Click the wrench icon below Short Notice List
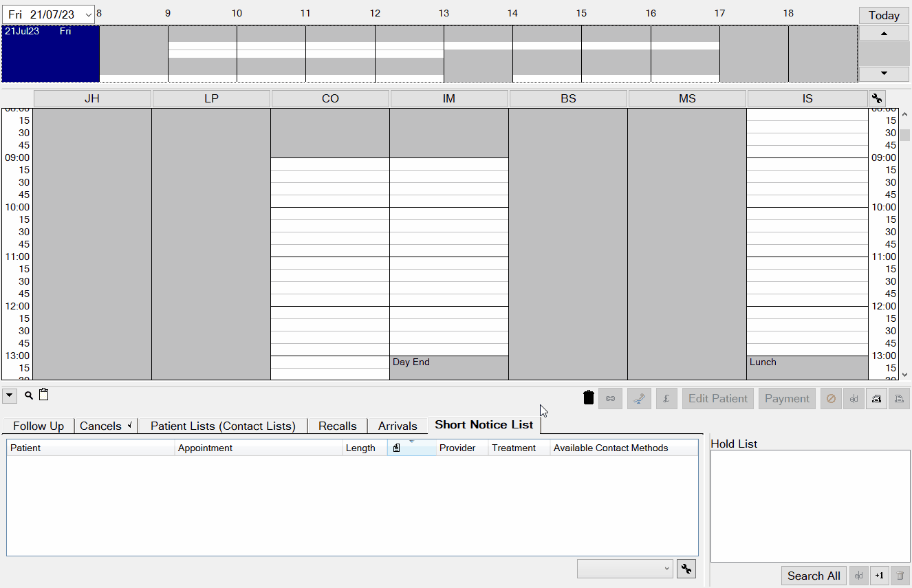912x588 pixels. click(x=686, y=569)
